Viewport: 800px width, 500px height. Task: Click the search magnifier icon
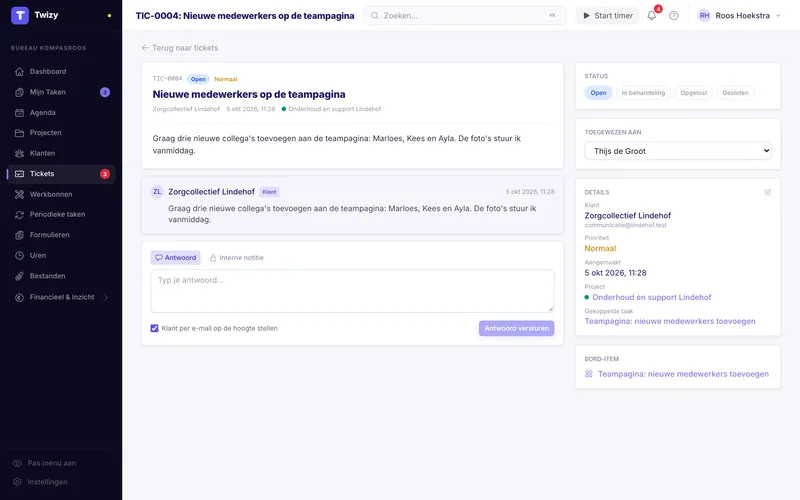click(374, 15)
